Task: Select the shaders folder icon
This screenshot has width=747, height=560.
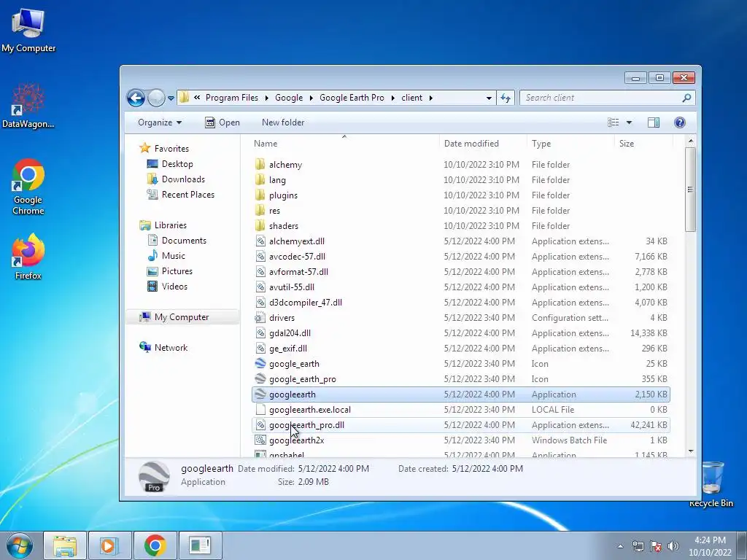Action: pyautogui.click(x=260, y=226)
